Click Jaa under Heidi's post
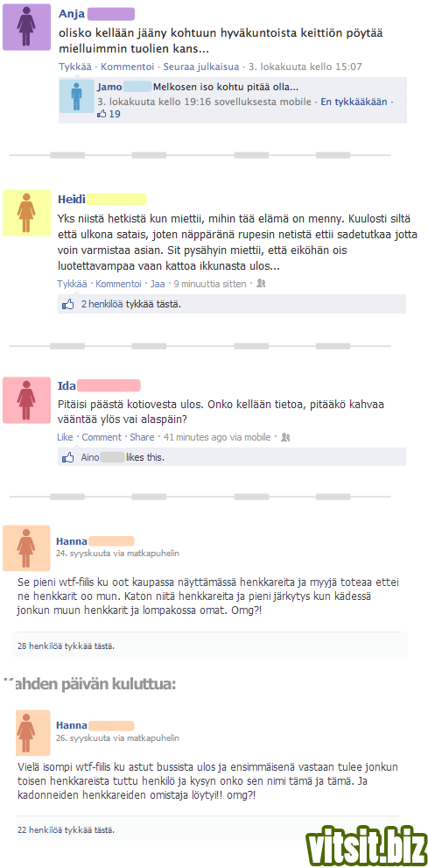The width and height of the screenshot is (428, 868). [158, 284]
